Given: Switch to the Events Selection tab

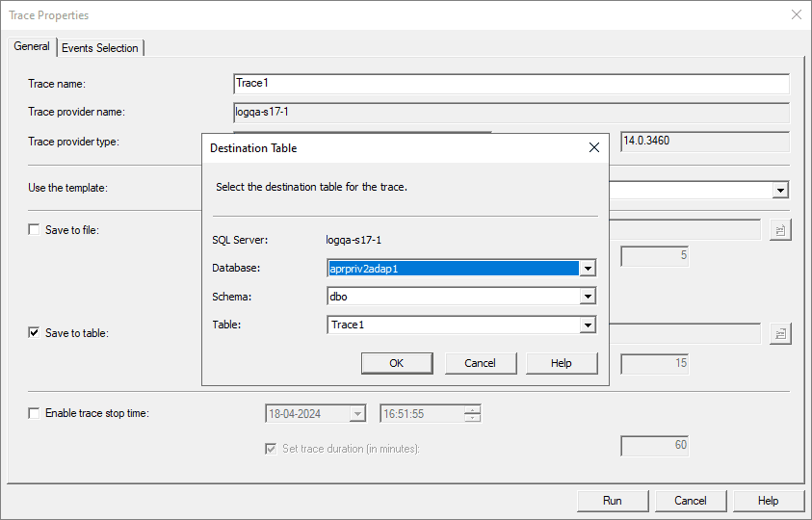Looking at the screenshot, I should click(100, 47).
